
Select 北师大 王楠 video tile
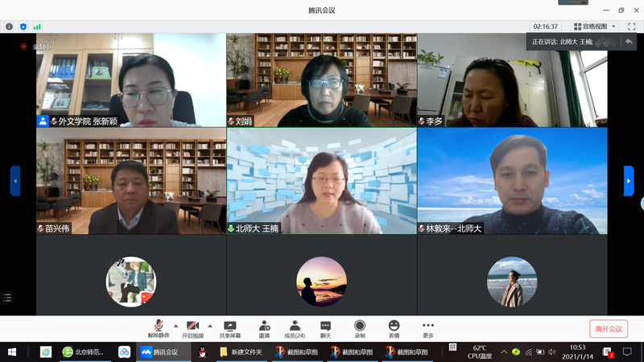pos(321,181)
